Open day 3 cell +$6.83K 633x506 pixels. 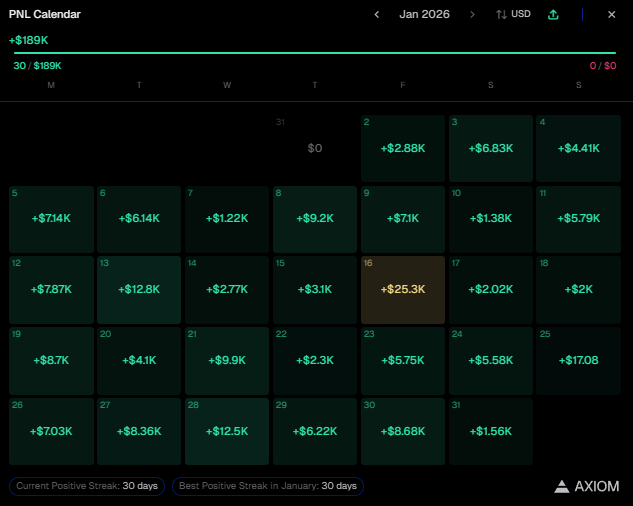pyautogui.click(x=491, y=148)
